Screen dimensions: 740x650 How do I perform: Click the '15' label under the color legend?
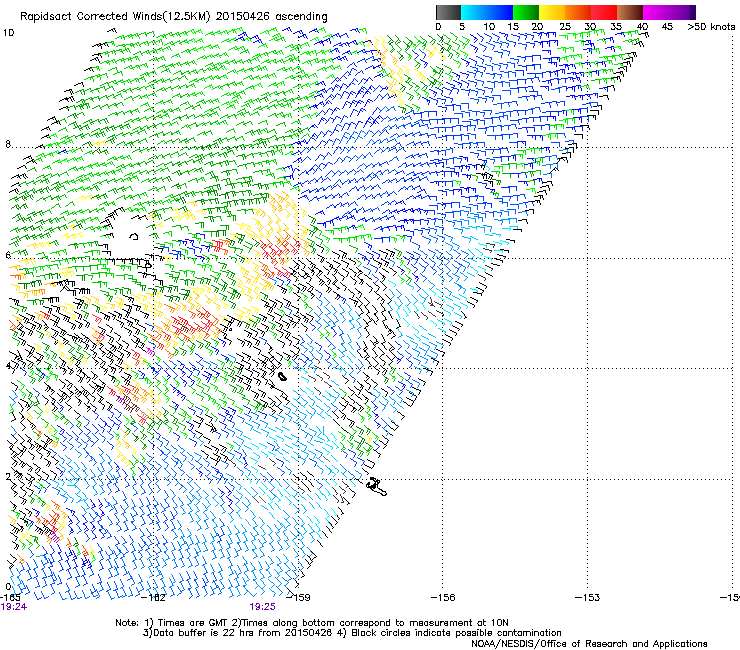pyautogui.click(x=513, y=27)
